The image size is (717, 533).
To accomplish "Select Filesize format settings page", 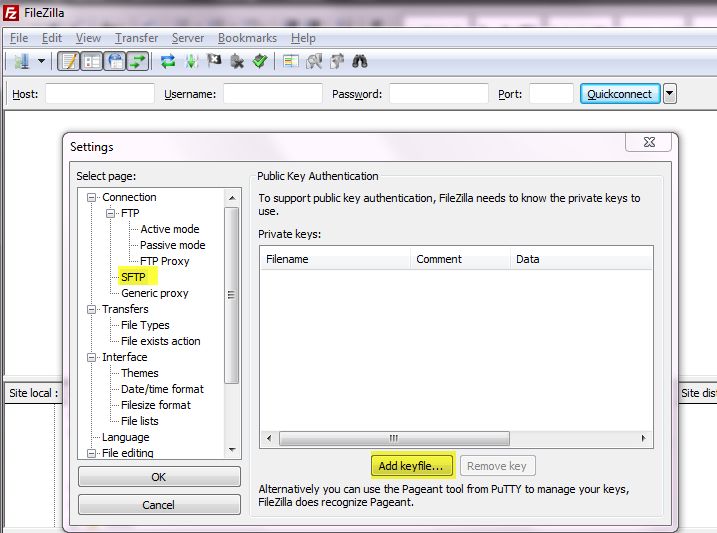I will click(156, 405).
